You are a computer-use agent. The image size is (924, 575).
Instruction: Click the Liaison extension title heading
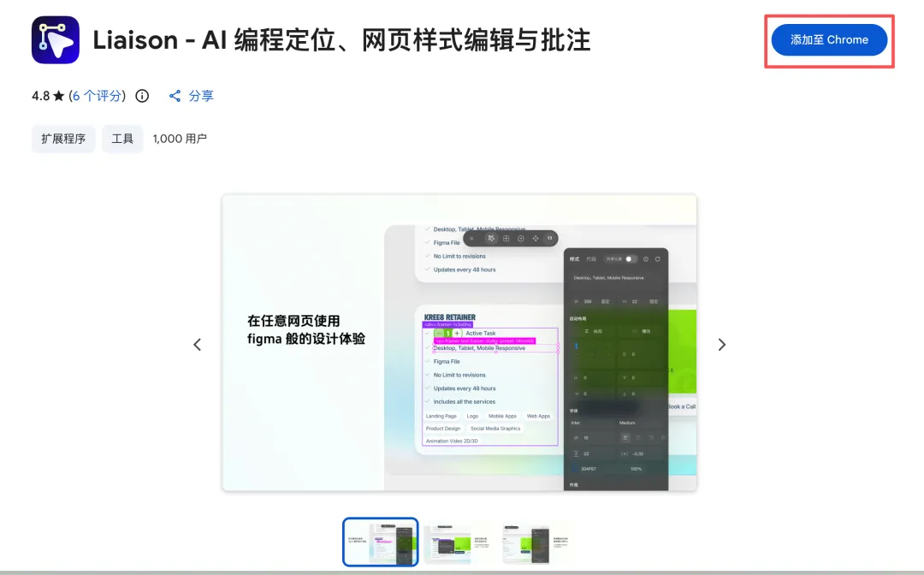(x=341, y=40)
